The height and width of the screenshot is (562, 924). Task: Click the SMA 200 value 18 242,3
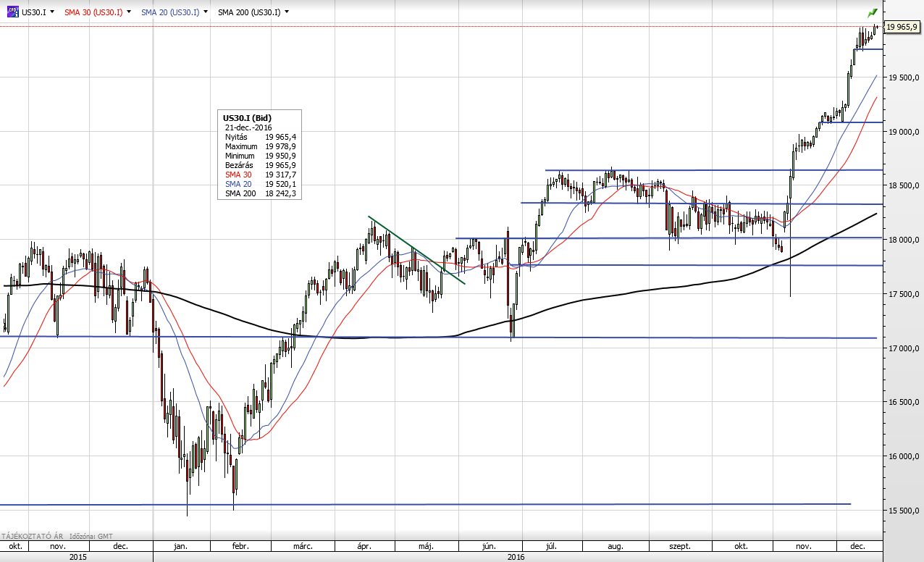click(281, 193)
